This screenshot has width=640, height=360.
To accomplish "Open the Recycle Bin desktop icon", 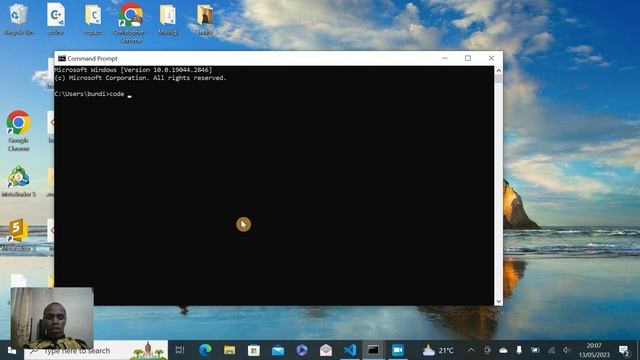I will point(19,19).
